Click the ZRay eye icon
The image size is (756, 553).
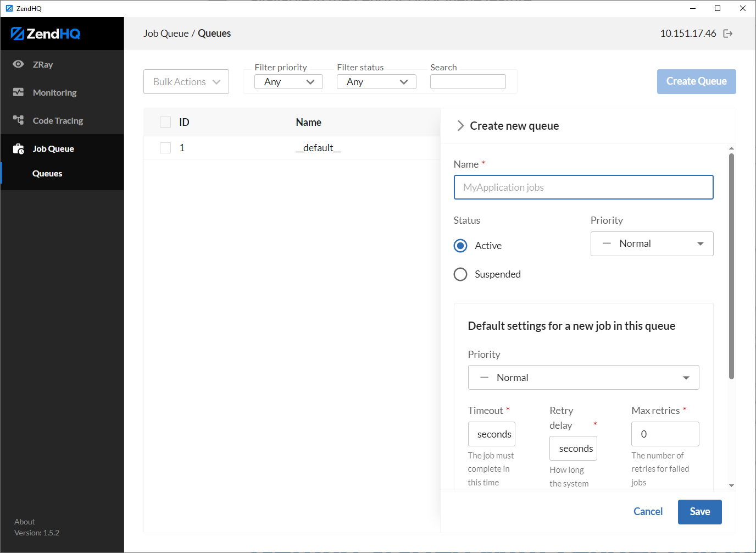(x=18, y=64)
